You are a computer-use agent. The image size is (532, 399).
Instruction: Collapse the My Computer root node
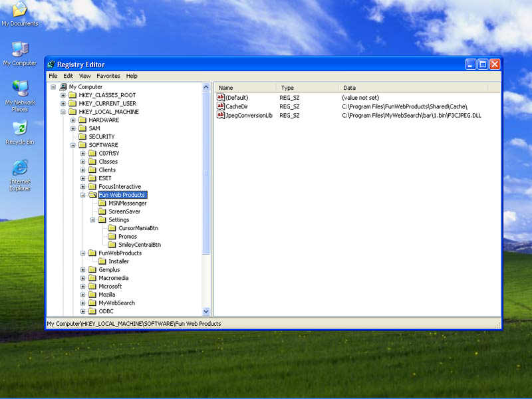(53, 87)
